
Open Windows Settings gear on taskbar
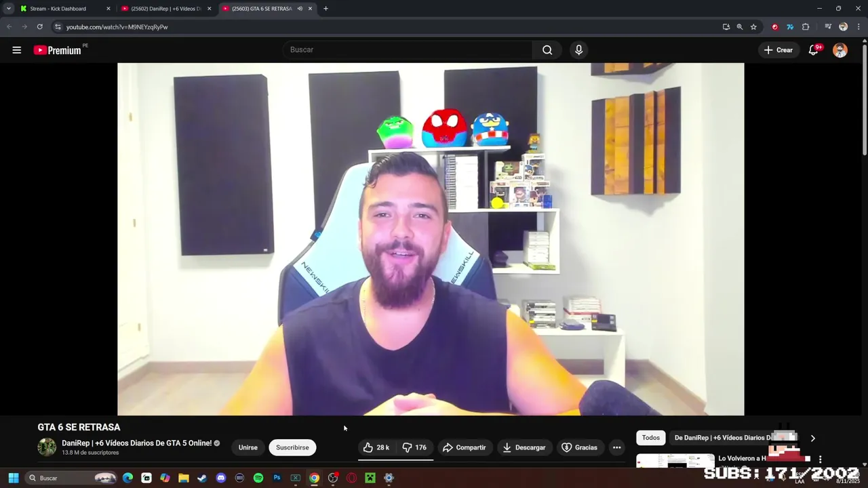[x=389, y=478]
